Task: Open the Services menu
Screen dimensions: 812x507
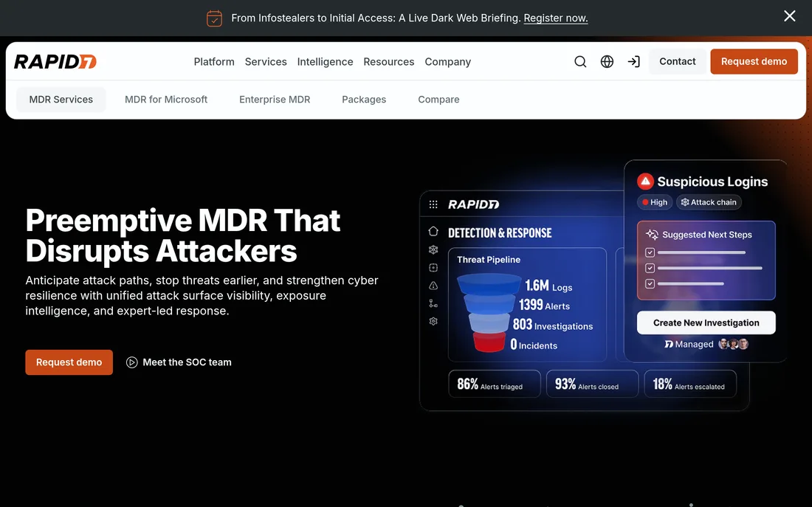Action: pyautogui.click(x=266, y=62)
